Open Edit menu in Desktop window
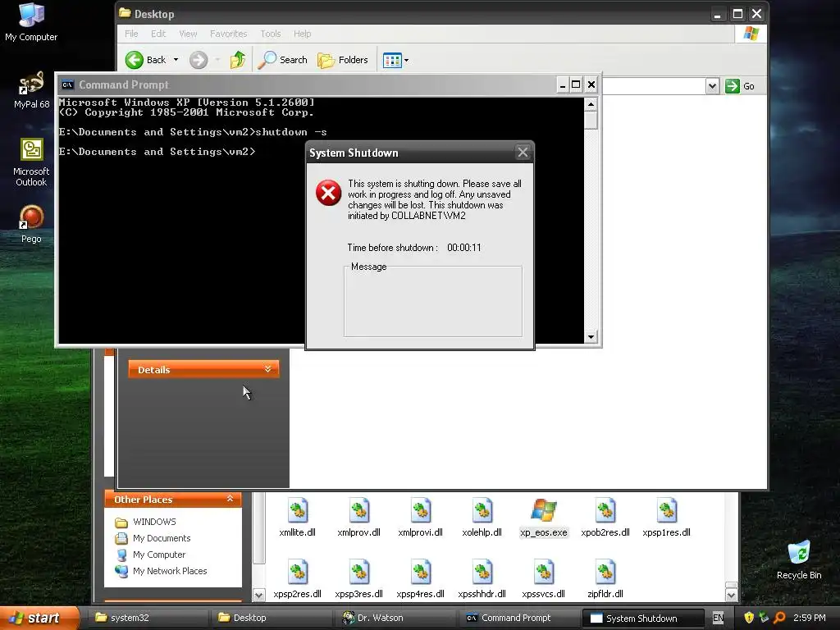The height and width of the screenshot is (630, 840). pyautogui.click(x=158, y=34)
